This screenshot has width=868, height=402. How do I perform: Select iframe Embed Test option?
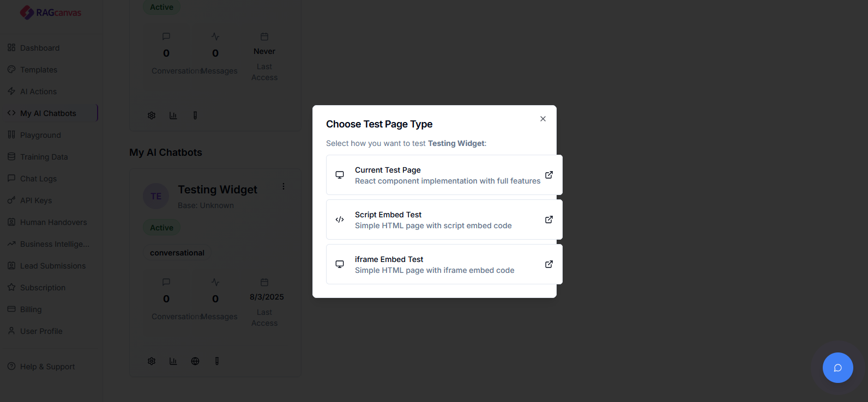click(444, 264)
